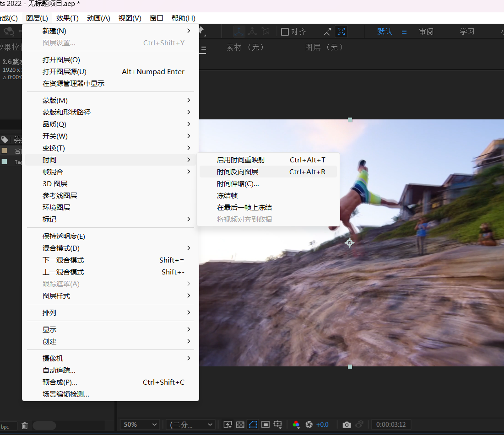Choose 预合成(P)... menu item
Screen dimensions: 504x435
point(110,382)
